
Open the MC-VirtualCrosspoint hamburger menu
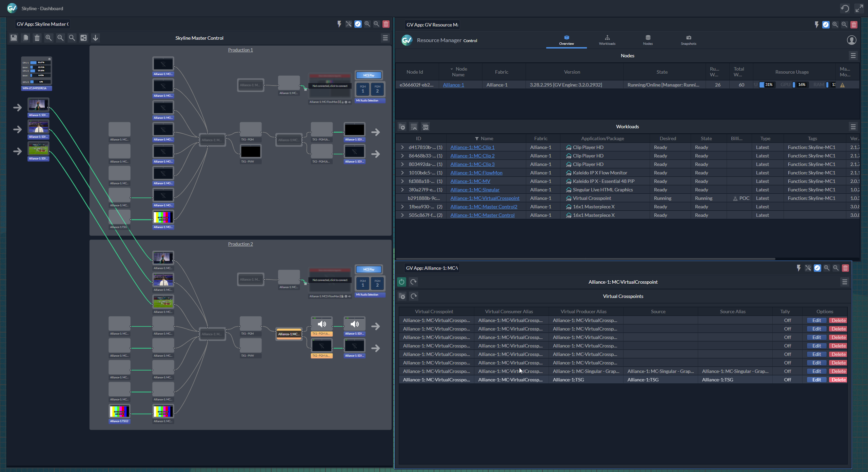tap(845, 282)
